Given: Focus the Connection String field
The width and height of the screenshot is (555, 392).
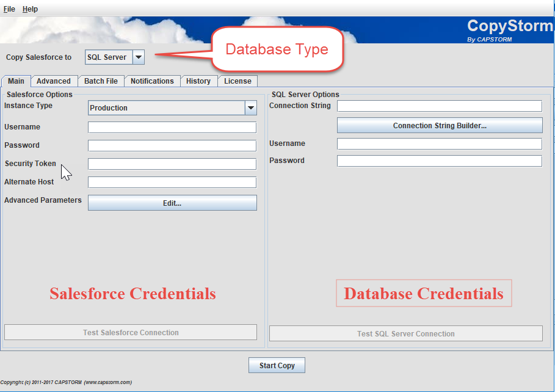Looking at the screenshot, I should coord(440,106).
